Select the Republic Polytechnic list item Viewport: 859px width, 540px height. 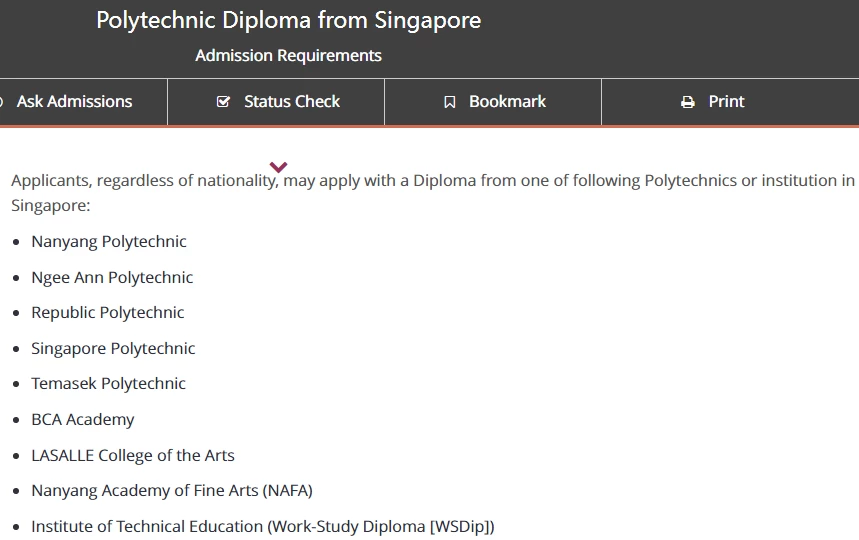[x=108, y=313]
